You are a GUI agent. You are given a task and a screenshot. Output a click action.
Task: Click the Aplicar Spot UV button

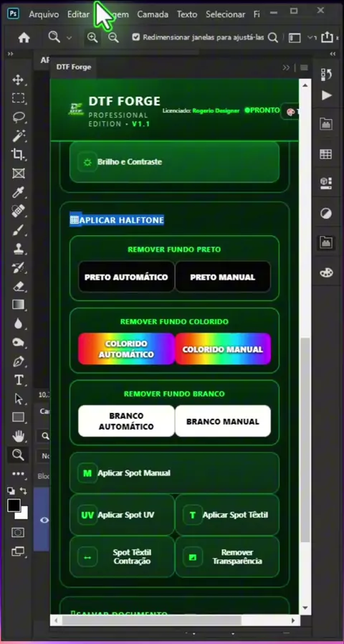tap(122, 515)
